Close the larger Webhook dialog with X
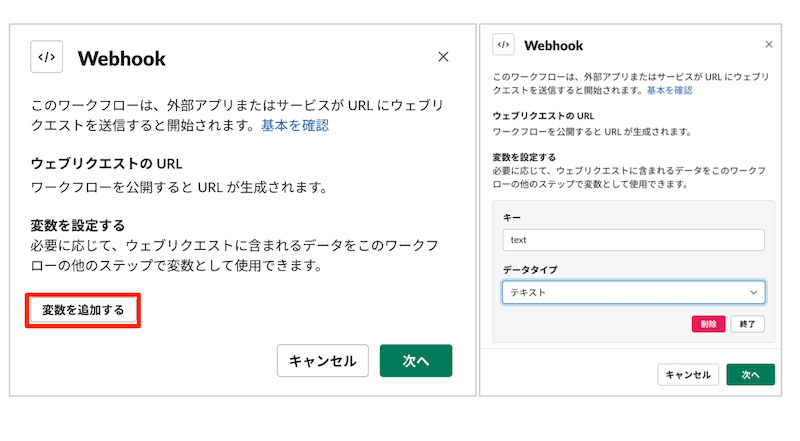This screenshot has height=441, width=800. point(443,57)
